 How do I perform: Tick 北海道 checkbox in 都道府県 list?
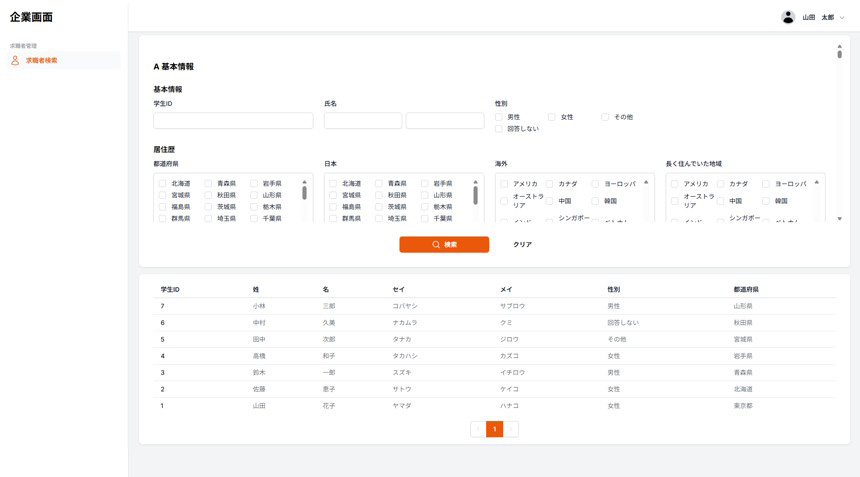162,184
